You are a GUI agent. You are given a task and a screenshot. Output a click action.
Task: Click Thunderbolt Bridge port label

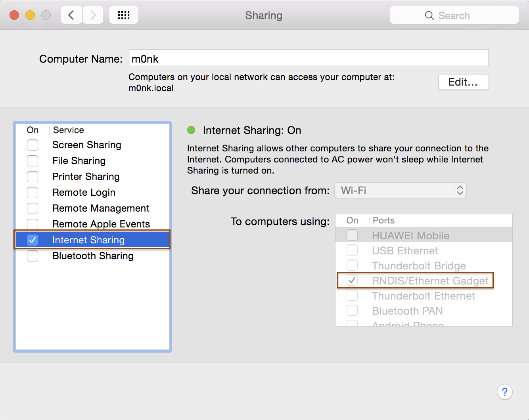419,266
